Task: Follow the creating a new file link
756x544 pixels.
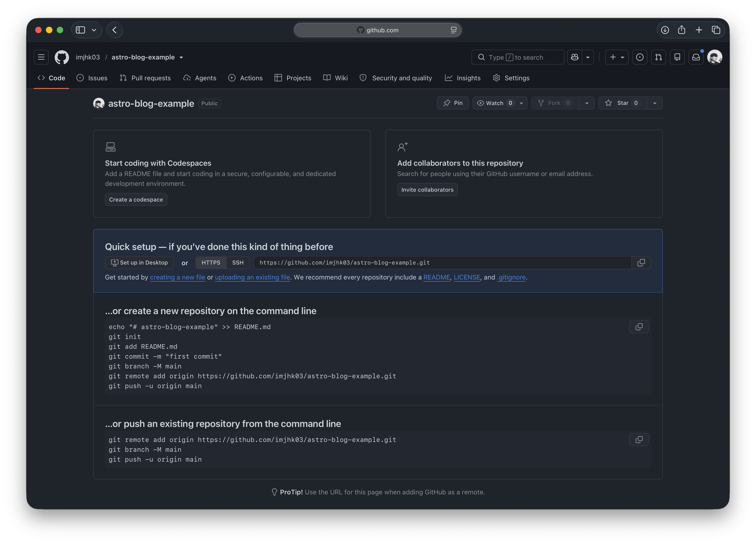Action: pos(178,277)
